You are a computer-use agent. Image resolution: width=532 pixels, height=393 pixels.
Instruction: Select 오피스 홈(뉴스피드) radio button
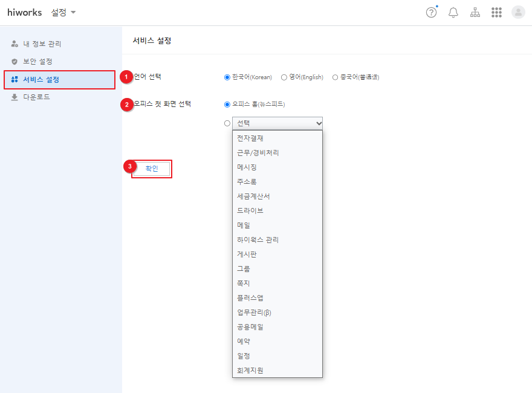pyautogui.click(x=227, y=104)
